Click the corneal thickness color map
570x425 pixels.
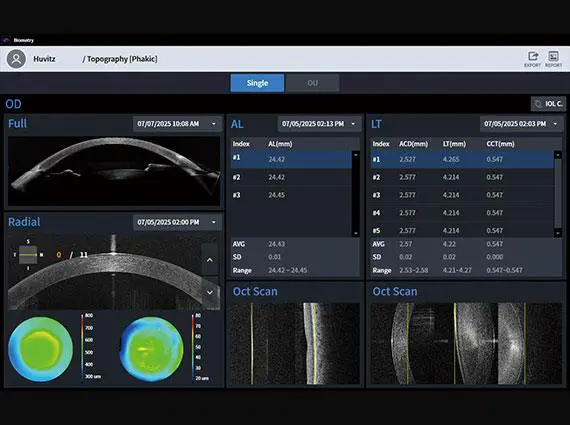point(41,349)
